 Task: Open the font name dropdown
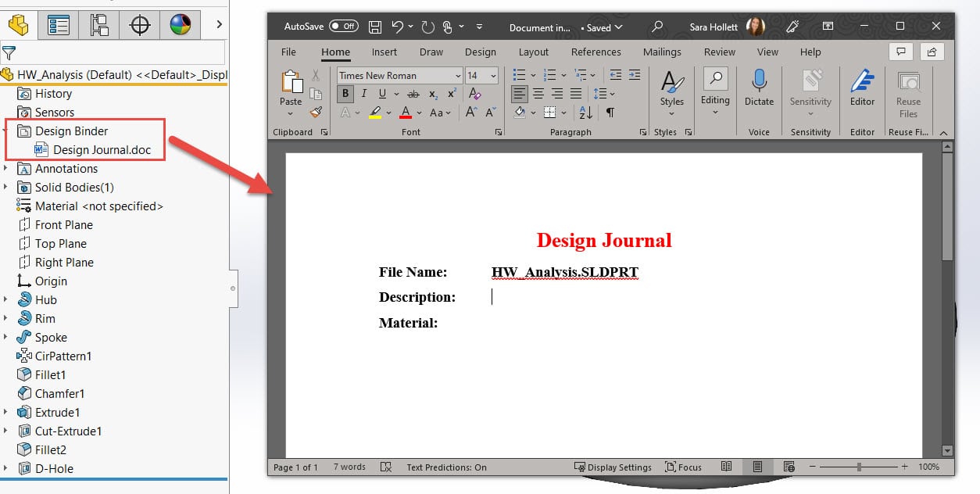tap(457, 75)
